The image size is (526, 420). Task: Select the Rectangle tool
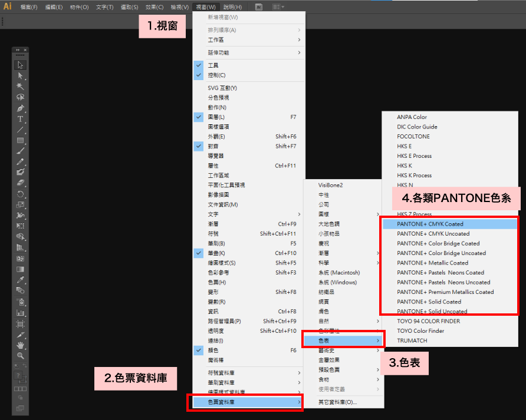pyautogui.click(x=20, y=140)
